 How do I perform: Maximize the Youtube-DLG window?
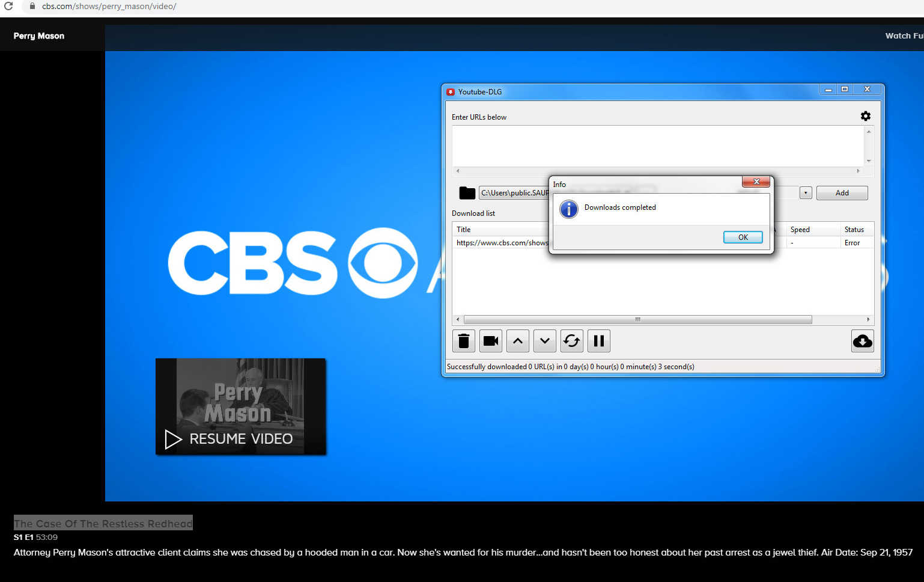tap(844, 90)
